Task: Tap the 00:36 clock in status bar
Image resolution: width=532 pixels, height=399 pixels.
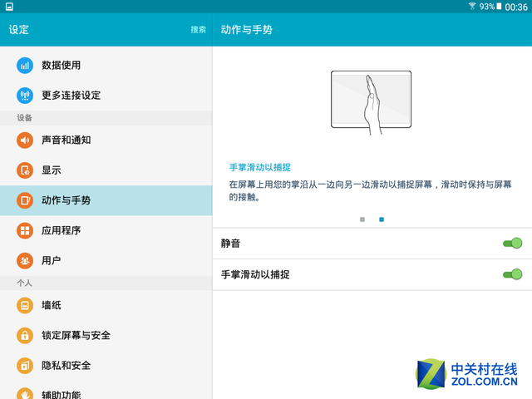Action: point(516,7)
